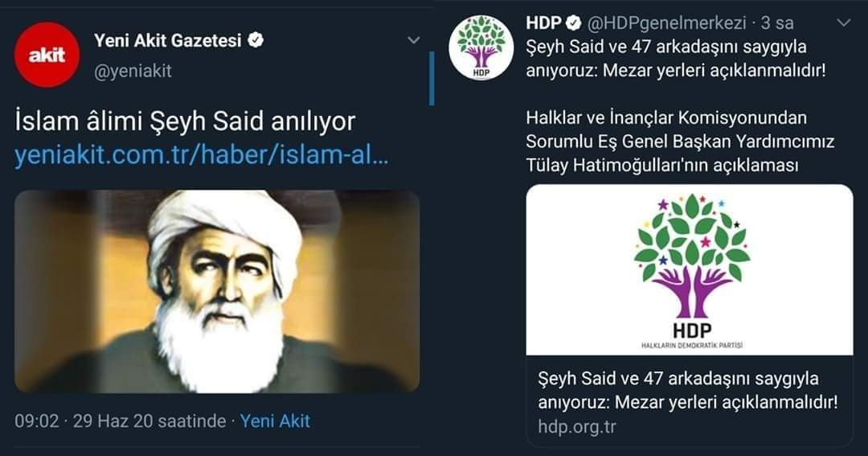Open the @yeniakit handle
Screen dimensions: 868x456
[133, 71]
